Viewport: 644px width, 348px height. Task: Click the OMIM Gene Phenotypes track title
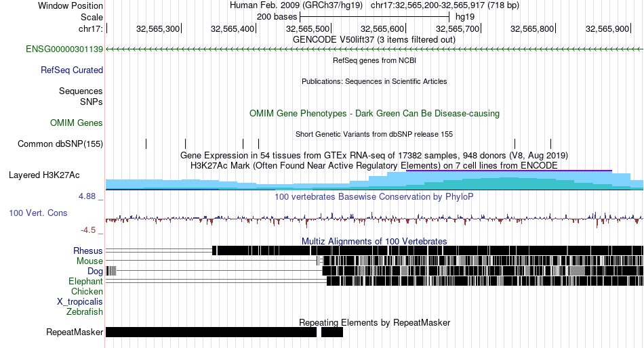click(374, 114)
